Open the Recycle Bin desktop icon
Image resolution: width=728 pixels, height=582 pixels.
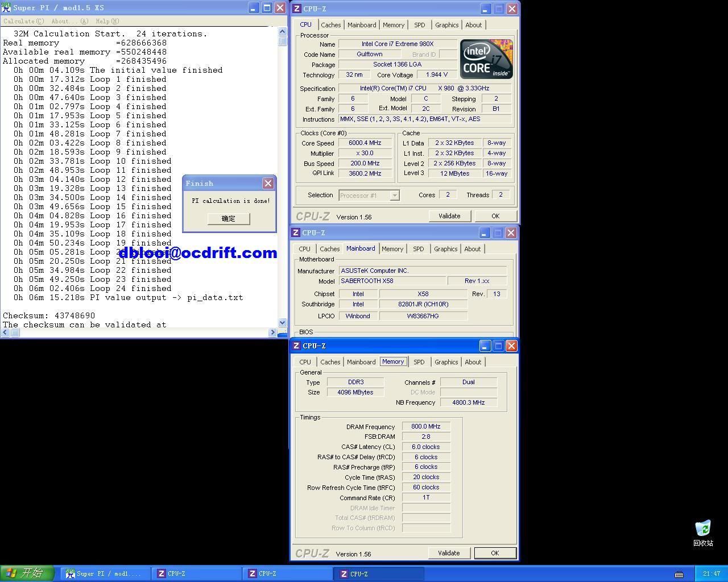(703, 529)
